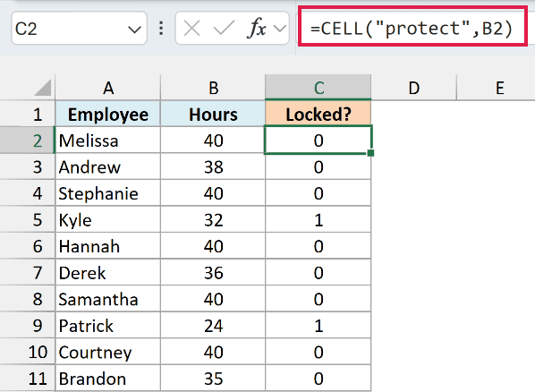Select the cell containing Hannah
This screenshot has height=392, width=535.
(108, 246)
